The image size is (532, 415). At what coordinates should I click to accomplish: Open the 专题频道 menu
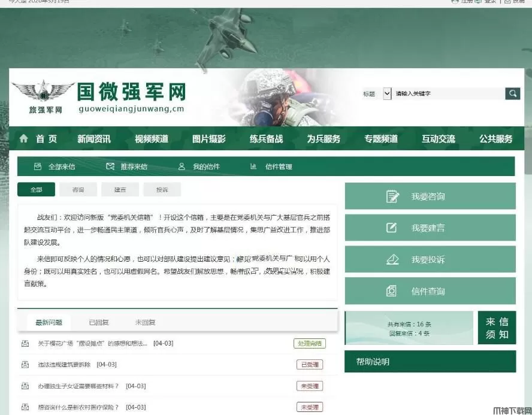coord(380,139)
